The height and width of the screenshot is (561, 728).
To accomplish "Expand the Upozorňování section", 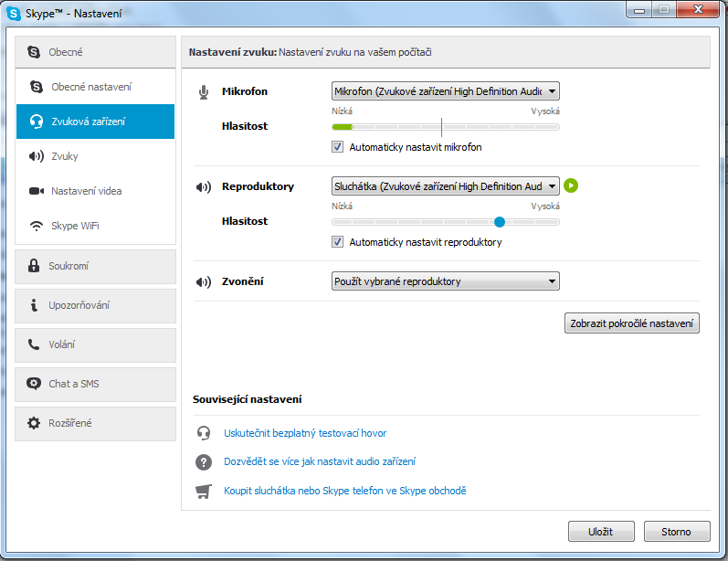I will (x=95, y=306).
